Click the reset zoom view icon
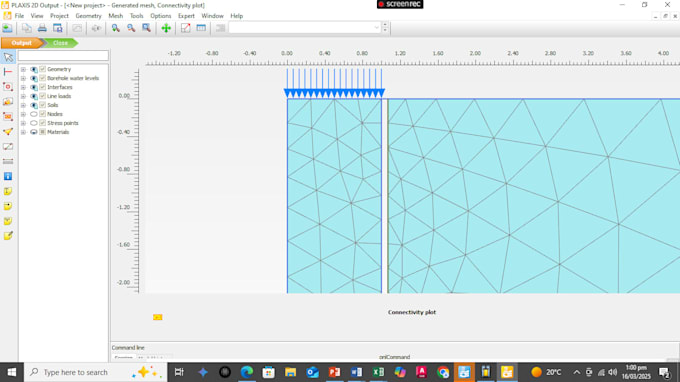Viewport: 680px width, 382px height. click(x=147, y=28)
